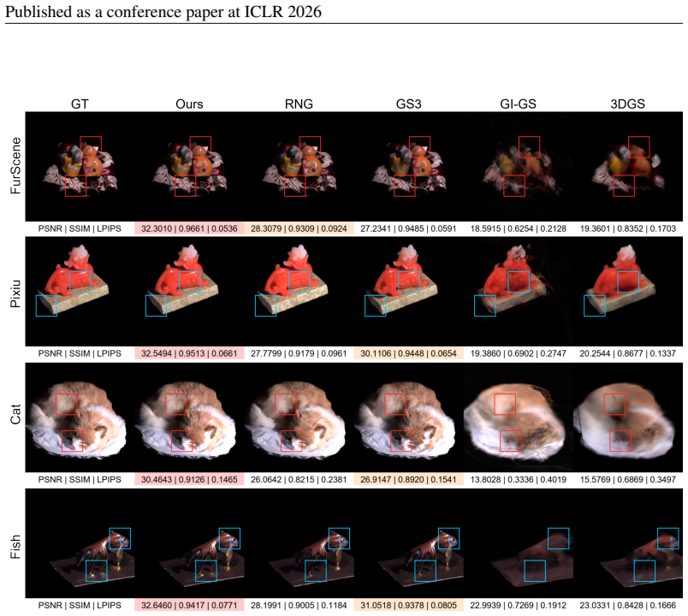The width and height of the screenshot is (688, 616).
Task: Select the RNG column header
Action: point(299,104)
